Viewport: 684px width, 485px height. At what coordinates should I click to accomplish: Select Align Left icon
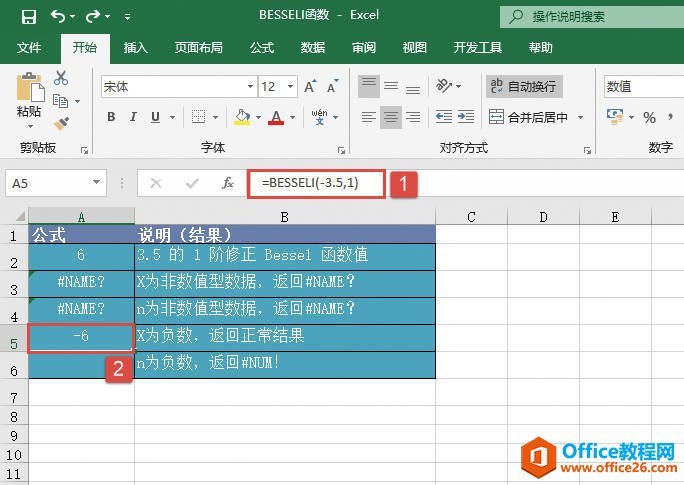369,117
